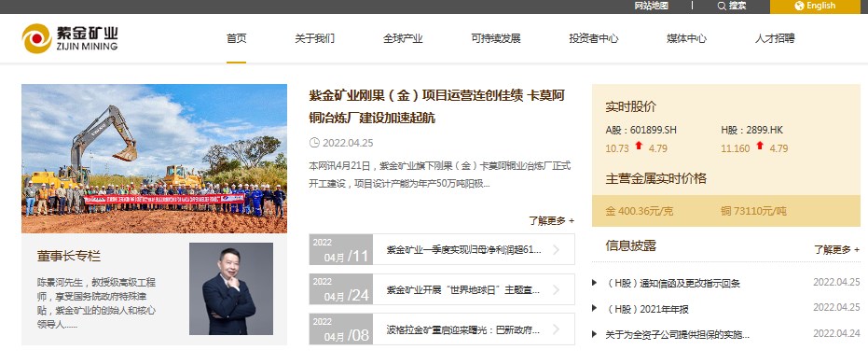This screenshot has height=364, width=868.
Task: Click date 2022.04.24 in disclosure list
Action: tap(836, 333)
